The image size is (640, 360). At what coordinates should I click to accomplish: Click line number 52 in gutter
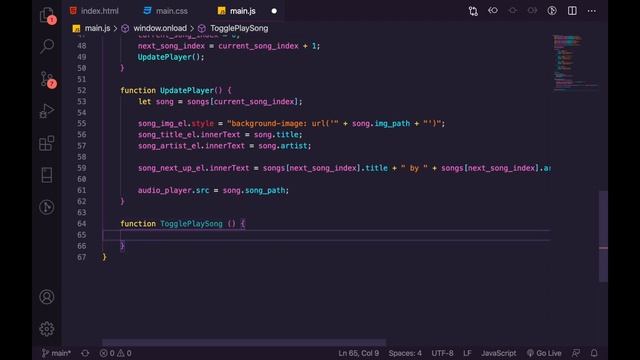coord(82,91)
